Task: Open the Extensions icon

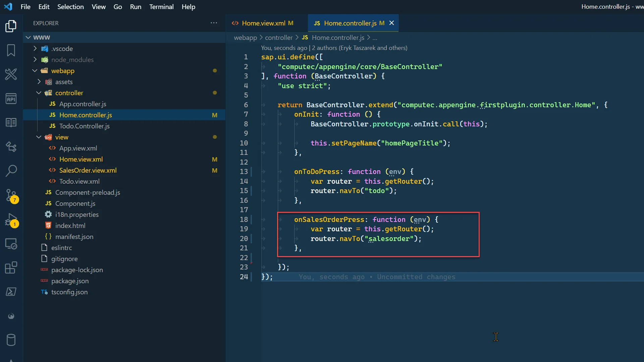Action: pyautogui.click(x=11, y=268)
